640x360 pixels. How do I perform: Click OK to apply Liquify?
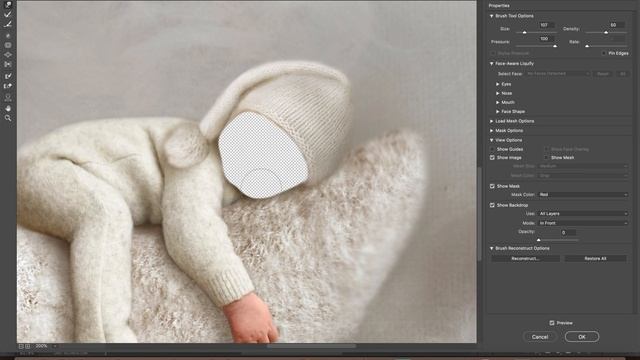tap(582, 337)
